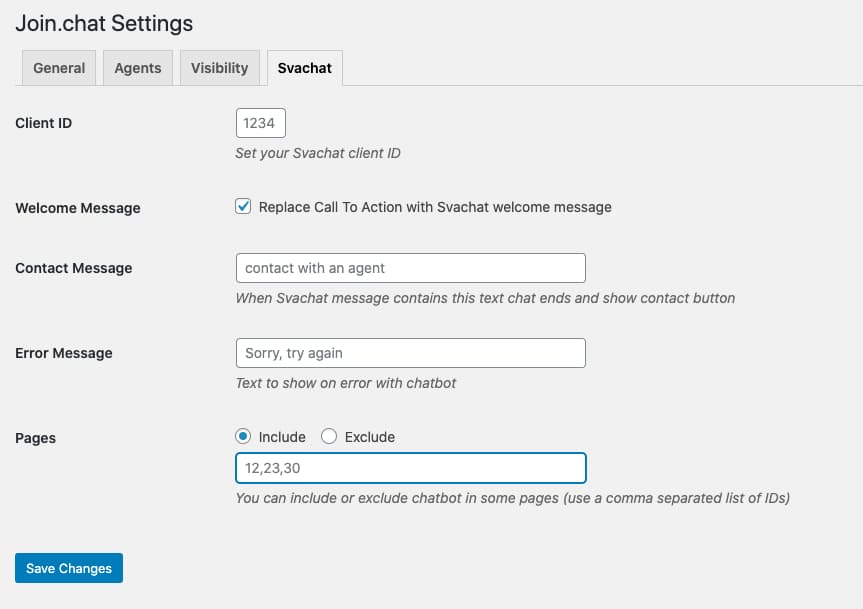Open the General settings tab

(x=59, y=68)
